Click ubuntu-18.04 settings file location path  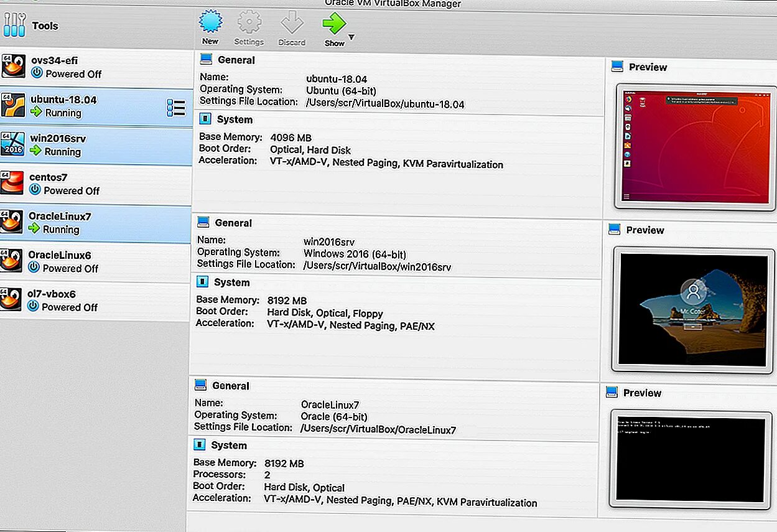point(385,105)
